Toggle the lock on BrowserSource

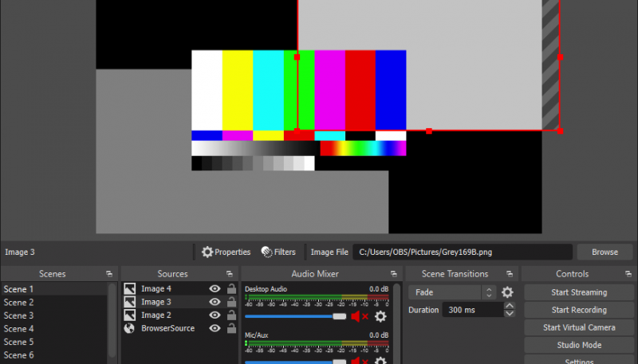coord(231,328)
